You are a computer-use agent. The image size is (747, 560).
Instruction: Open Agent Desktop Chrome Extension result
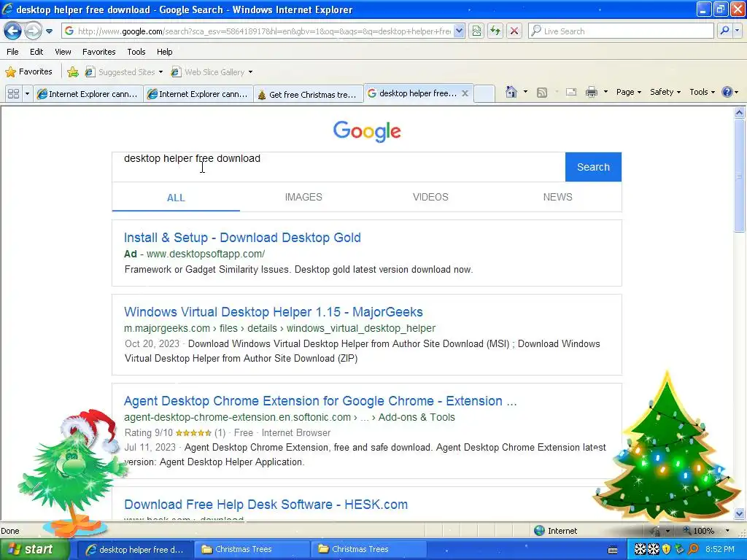[x=320, y=401]
